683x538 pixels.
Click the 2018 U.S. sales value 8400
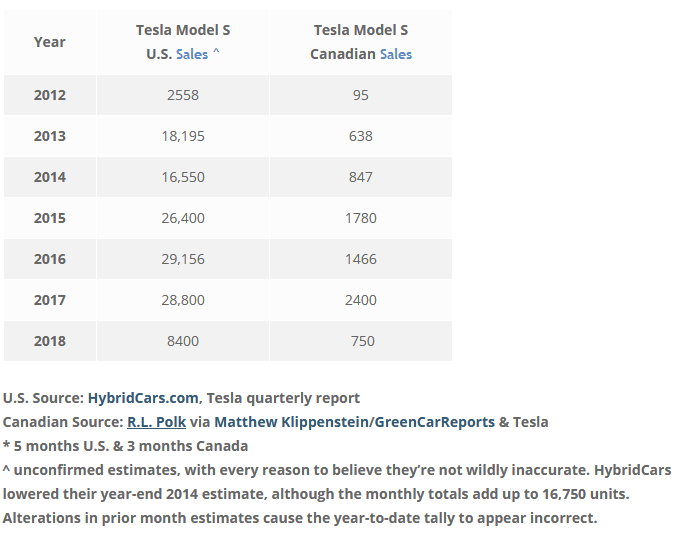pos(184,341)
